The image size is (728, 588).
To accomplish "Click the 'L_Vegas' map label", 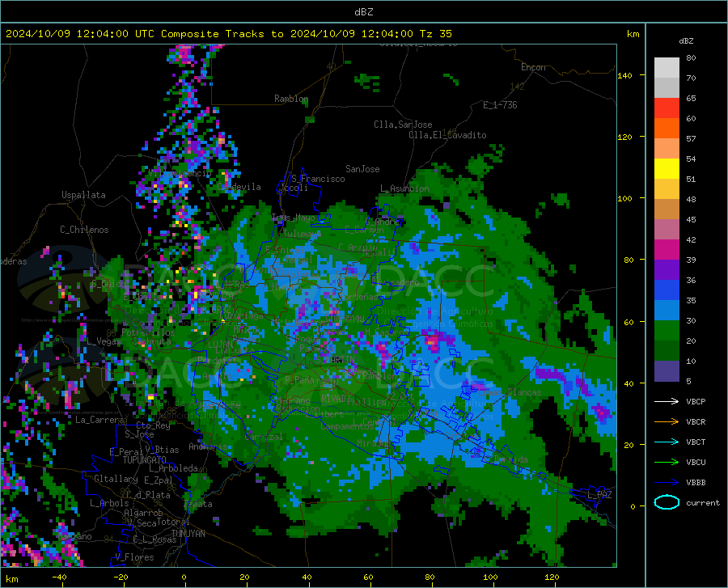I will tap(104, 341).
